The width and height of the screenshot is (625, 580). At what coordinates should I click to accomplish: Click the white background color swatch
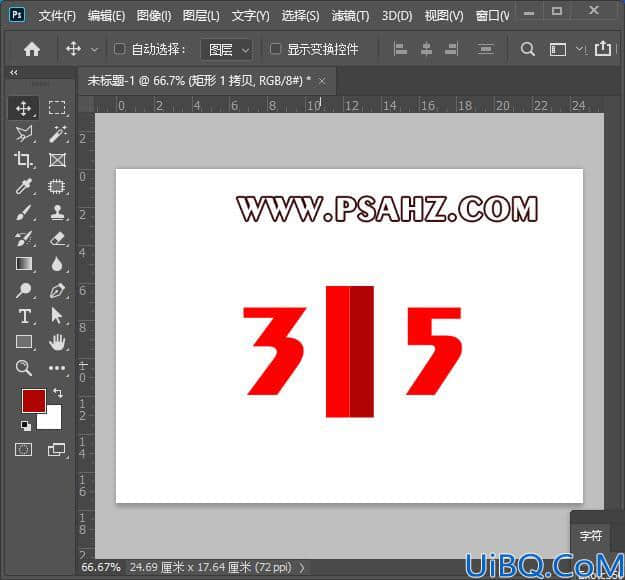coord(53,421)
